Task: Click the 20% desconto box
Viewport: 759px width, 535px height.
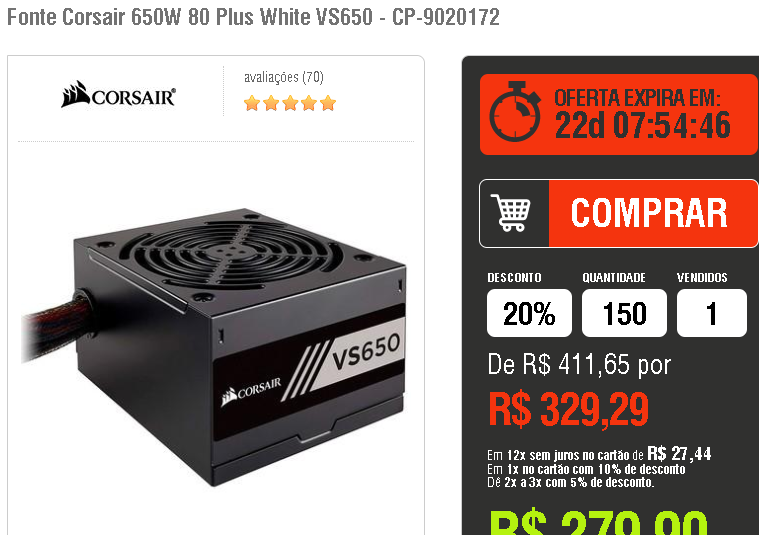Action: pyautogui.click(x=529, y=313)
